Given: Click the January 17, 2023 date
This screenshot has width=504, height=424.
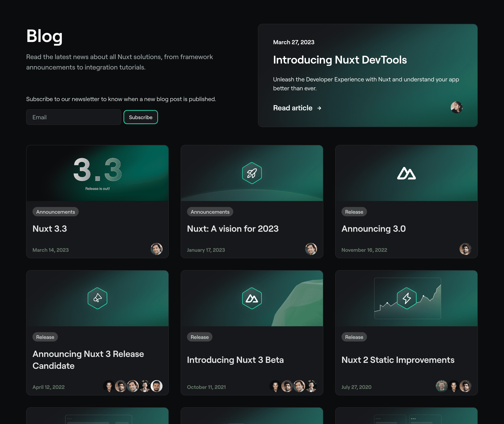Looking at the screenshot, I should pyautogui.click(x=206, y=250).
